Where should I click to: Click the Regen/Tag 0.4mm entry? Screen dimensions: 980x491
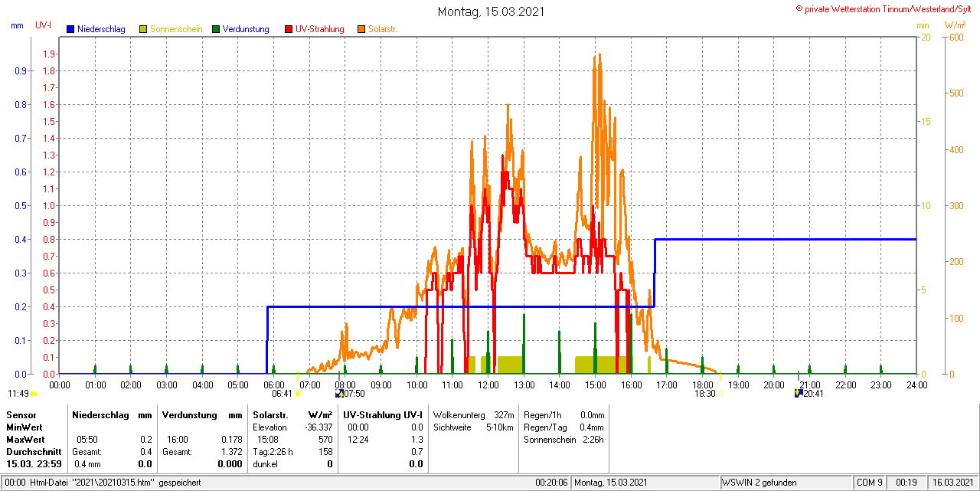563,427
